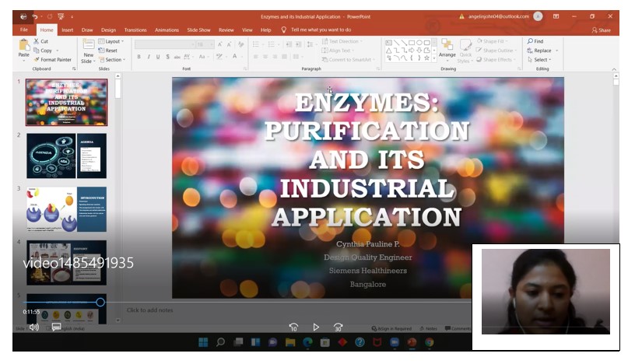Open Microsoft Edge from taskbar
This screenshot has height=364, width=635.
pyautogui.click(x=308, y=342)
